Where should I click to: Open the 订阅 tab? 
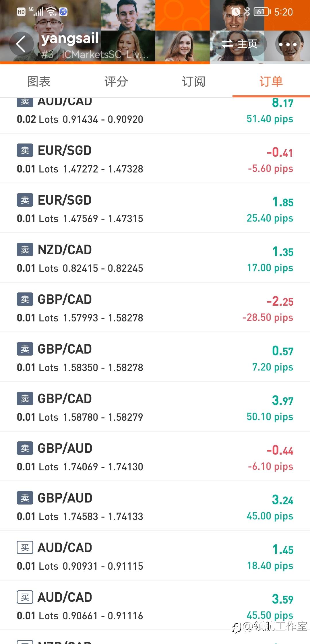point(194,82)
